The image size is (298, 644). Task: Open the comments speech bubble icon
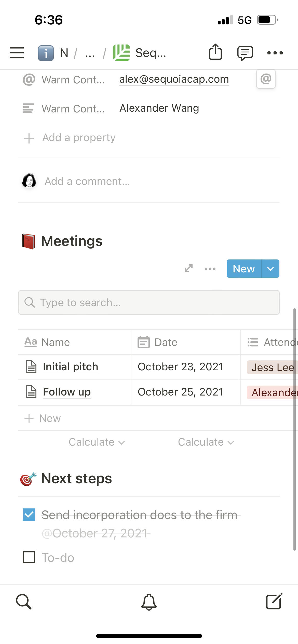(245, 53)
